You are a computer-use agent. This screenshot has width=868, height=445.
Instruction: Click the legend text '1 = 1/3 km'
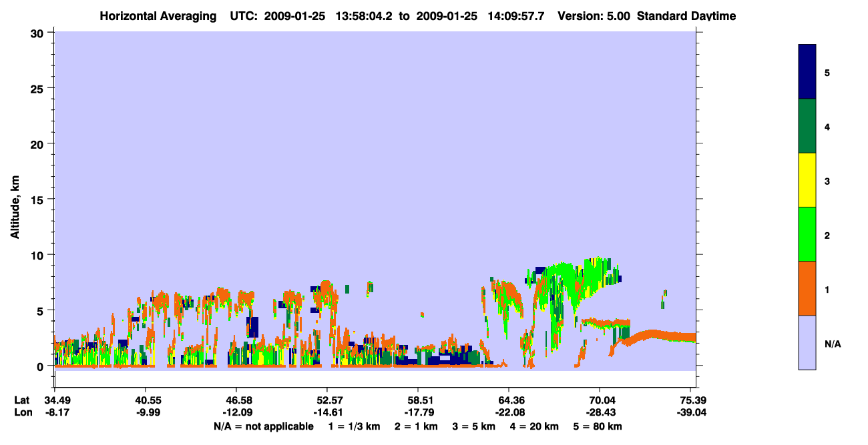(354, 426)
